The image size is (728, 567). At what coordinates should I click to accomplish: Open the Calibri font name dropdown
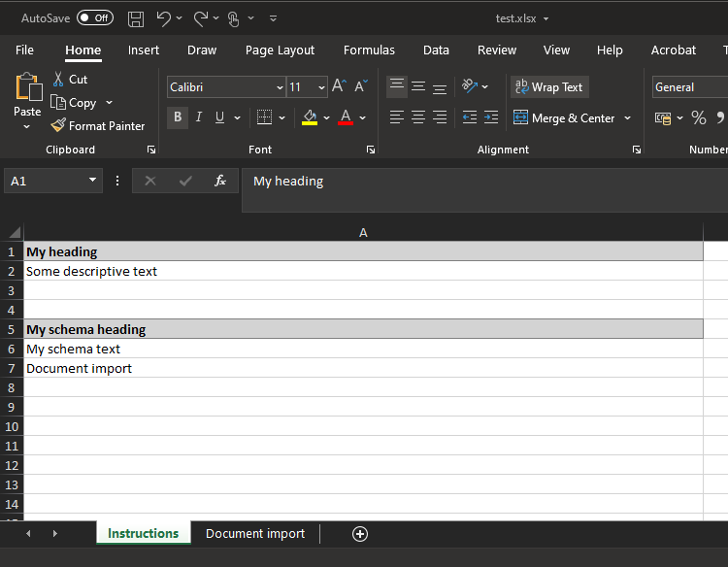[280, 87]
